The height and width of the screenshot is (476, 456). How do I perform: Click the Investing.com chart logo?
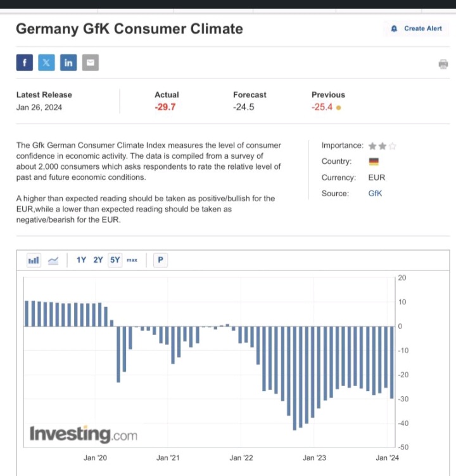[83, 434]
